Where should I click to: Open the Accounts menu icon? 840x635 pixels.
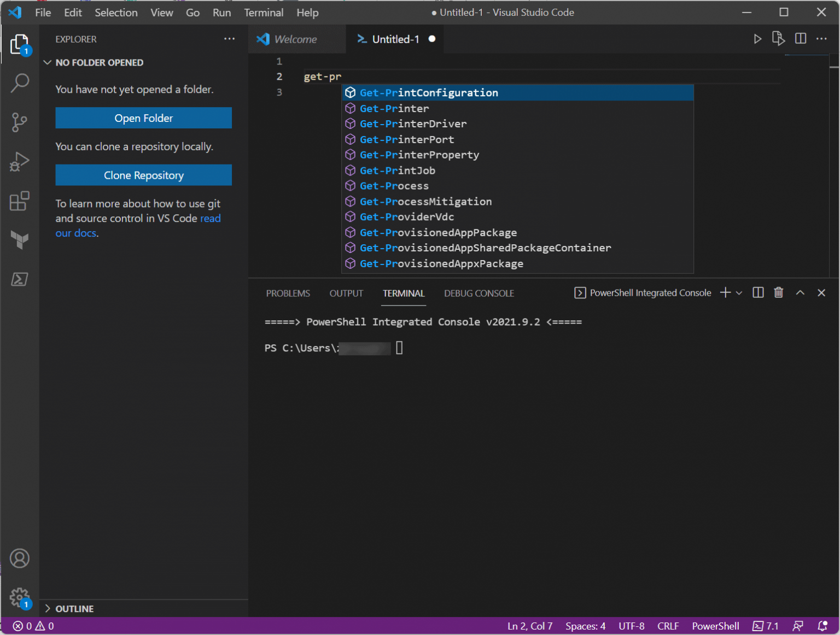[20, 558]
